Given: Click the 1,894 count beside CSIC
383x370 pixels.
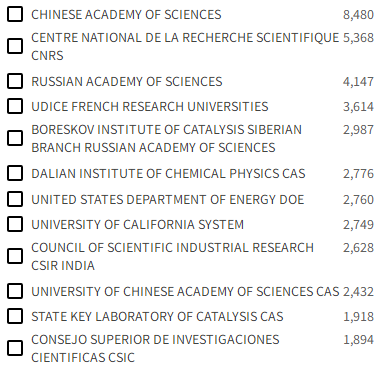Looking at the screenshot, I should (x=358, y=340).
